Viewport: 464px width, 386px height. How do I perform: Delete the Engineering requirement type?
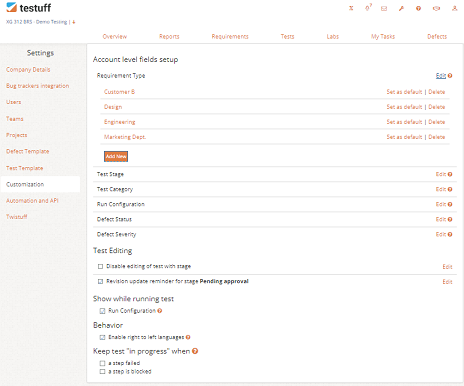(437, 122)
